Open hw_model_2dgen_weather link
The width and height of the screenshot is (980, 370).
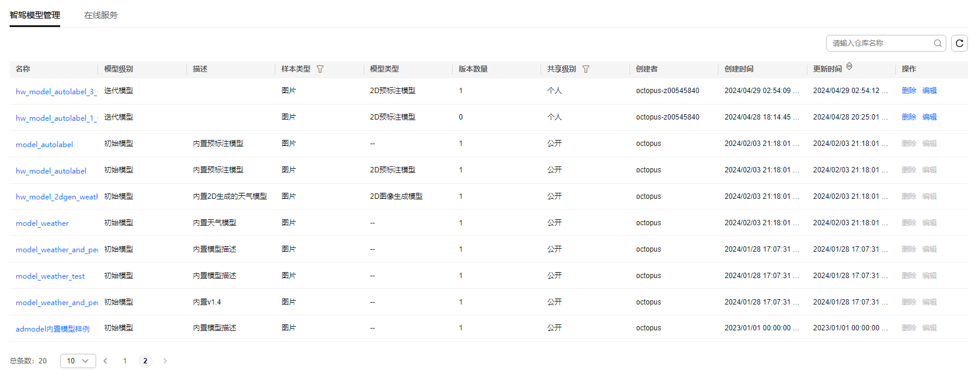tap(57, 197)
